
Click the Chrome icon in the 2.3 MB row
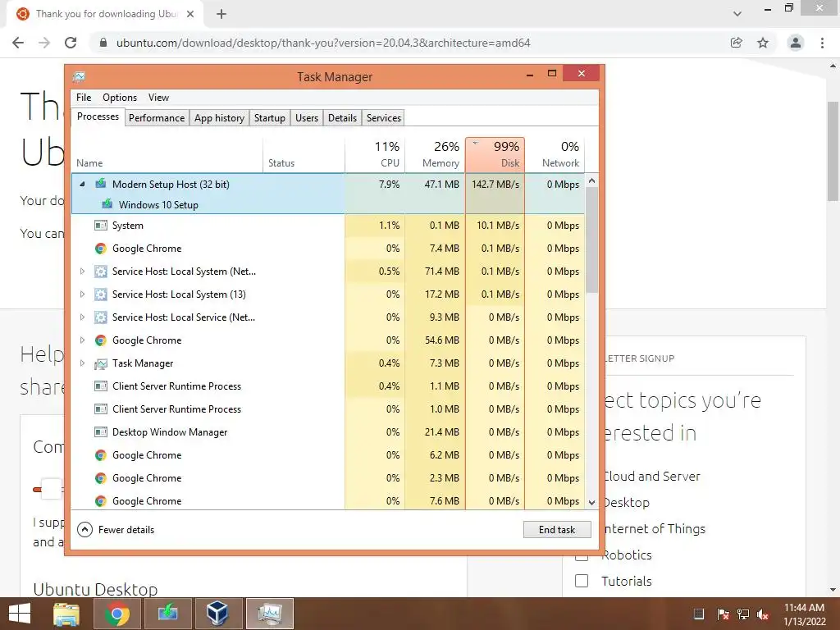[x=100, y=478]
